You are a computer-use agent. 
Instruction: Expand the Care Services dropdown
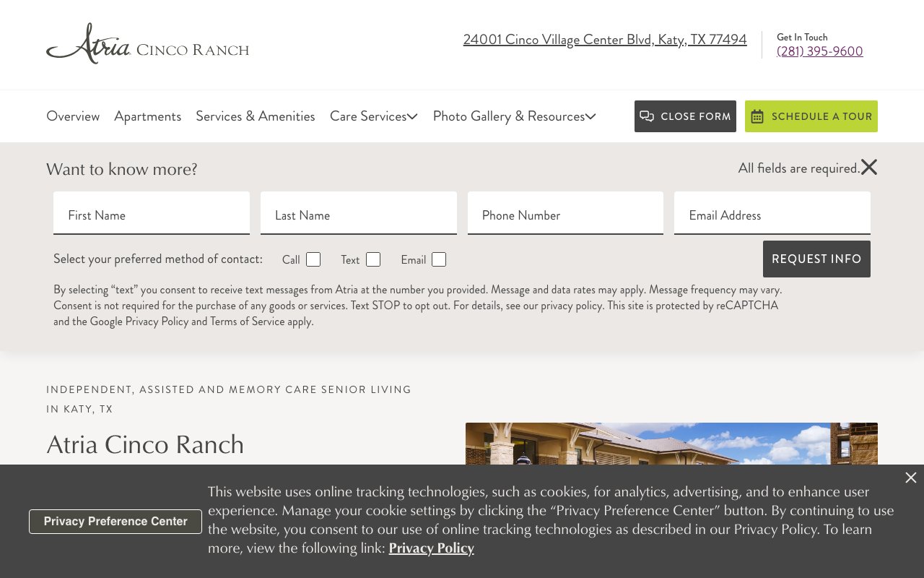[374, 116]
